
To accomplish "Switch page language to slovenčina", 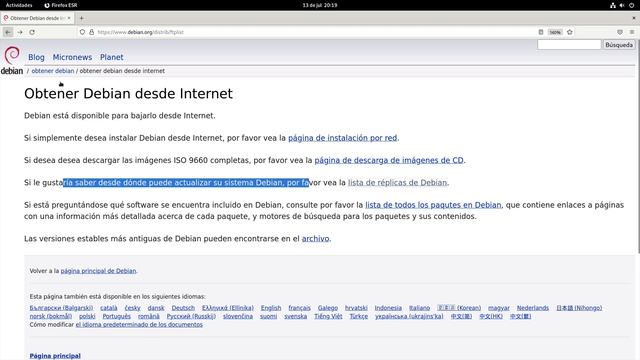I will [x=238, y=316].
